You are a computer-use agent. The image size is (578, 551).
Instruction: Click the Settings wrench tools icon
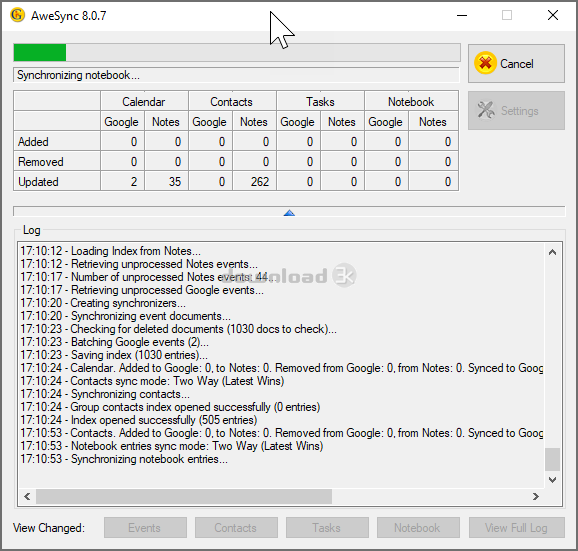tap(486, 110)
